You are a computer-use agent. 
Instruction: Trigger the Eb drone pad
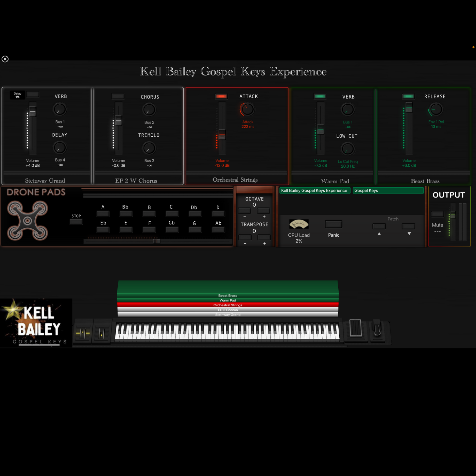click(x=103, y=230)
